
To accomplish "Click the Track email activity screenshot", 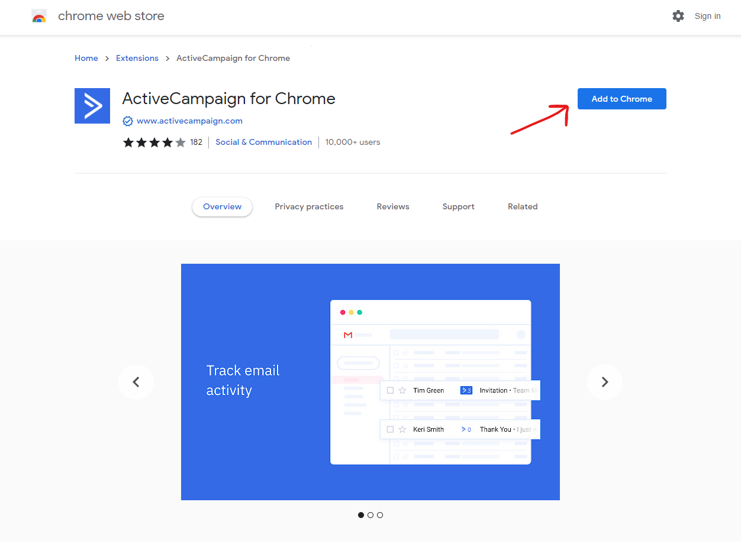I will point(370,382).
